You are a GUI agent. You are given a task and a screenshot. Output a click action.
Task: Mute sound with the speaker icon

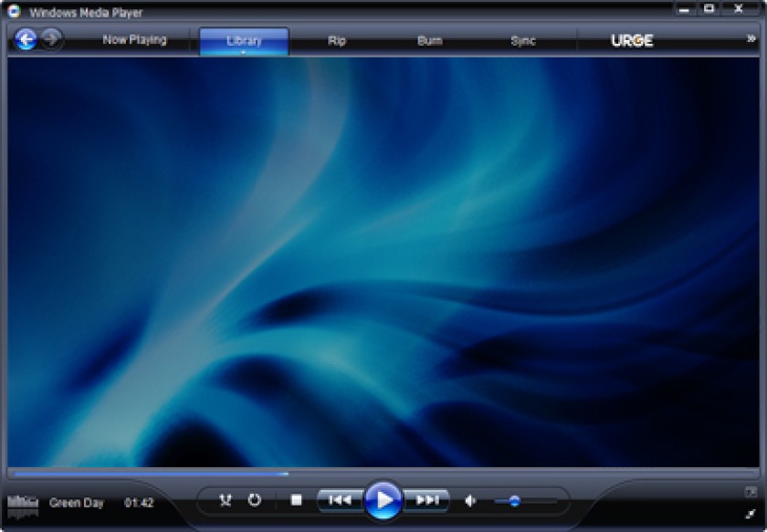(x=470, y=501)
